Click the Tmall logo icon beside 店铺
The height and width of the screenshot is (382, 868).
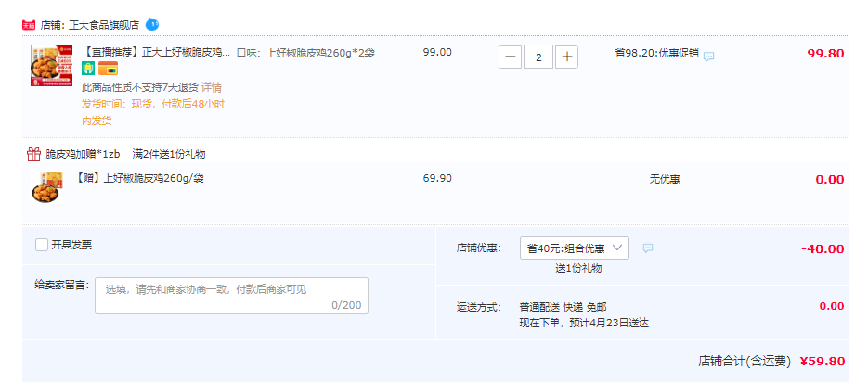[x=29, y=25]
